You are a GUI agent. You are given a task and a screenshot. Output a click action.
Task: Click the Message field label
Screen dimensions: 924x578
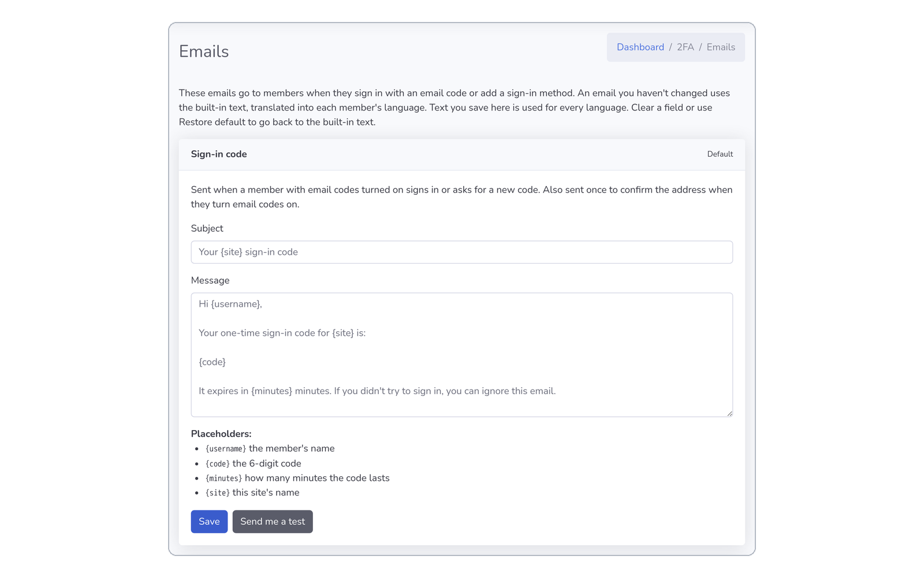210,280
